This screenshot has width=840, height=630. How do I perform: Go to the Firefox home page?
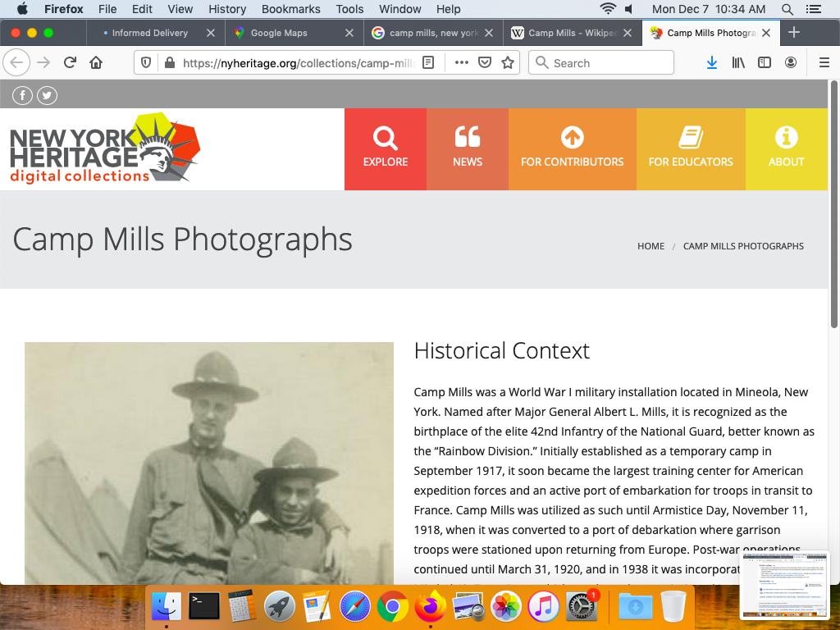(96, 63)
